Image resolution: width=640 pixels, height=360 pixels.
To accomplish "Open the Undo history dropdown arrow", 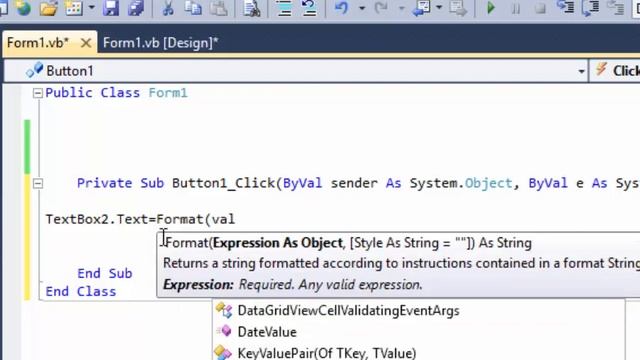I will (x=362, y=8).
